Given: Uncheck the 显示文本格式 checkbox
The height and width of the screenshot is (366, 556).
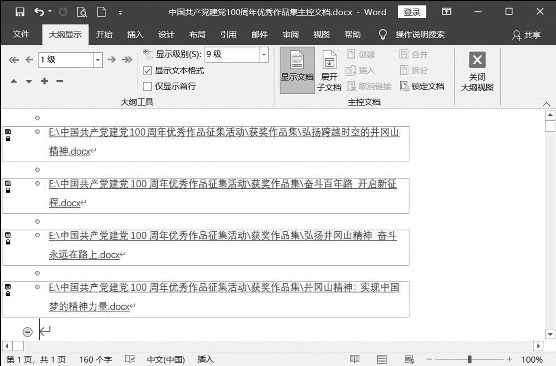Looking at the screenshot, I should [x=148, y=71].
